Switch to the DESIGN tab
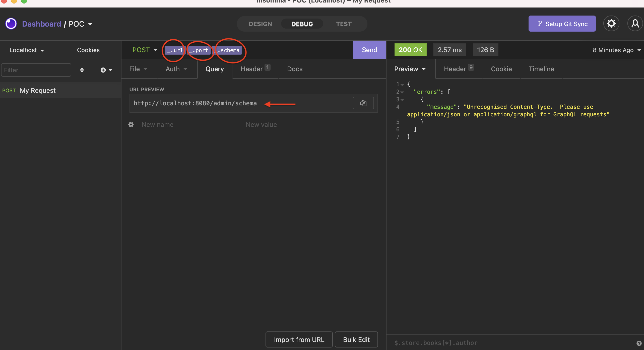644x350 pixels. click(260, 24)
